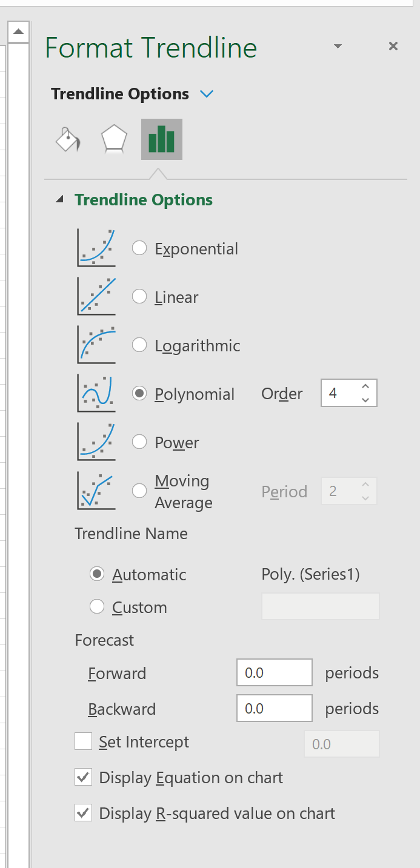Click the Exponential trendline preview thumbnail

(x=96, y=248)
